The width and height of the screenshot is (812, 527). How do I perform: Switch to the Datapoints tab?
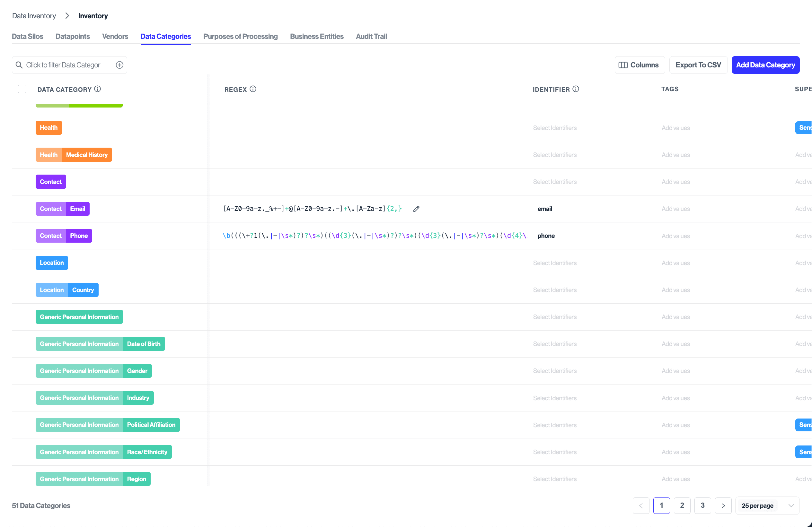pos(73,36)
